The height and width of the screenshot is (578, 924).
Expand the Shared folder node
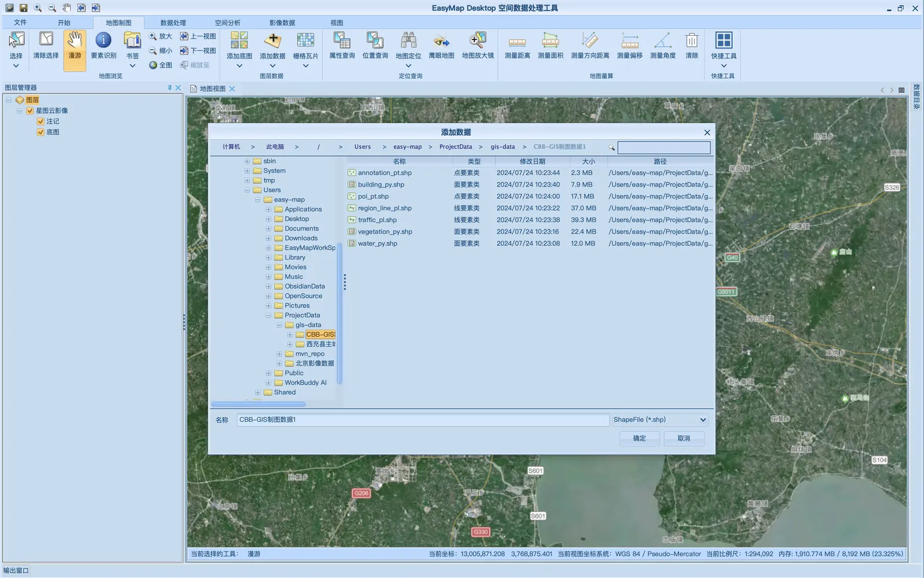pyautogui.click(x=258, y=392)
